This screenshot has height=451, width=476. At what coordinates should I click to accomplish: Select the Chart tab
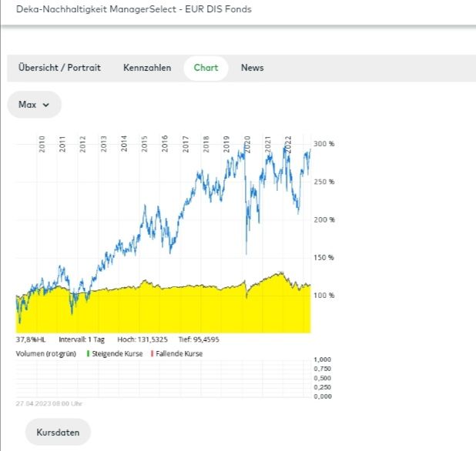pos(206,68)
